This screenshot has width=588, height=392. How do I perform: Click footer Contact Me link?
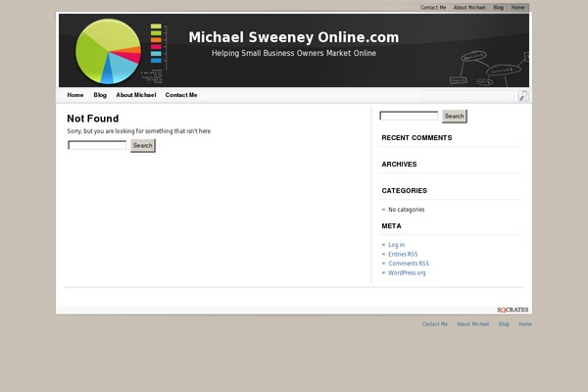click(x=434, y=324)
